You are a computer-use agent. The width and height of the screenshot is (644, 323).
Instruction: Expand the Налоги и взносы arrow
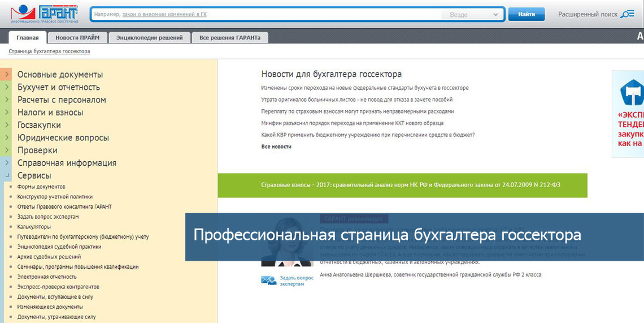pyautogui.click(x=7, y=113)
